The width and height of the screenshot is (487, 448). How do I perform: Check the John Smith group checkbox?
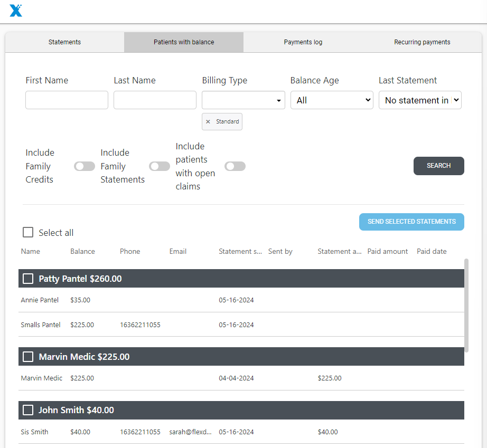pyautogui.click(x=28, y=410)
